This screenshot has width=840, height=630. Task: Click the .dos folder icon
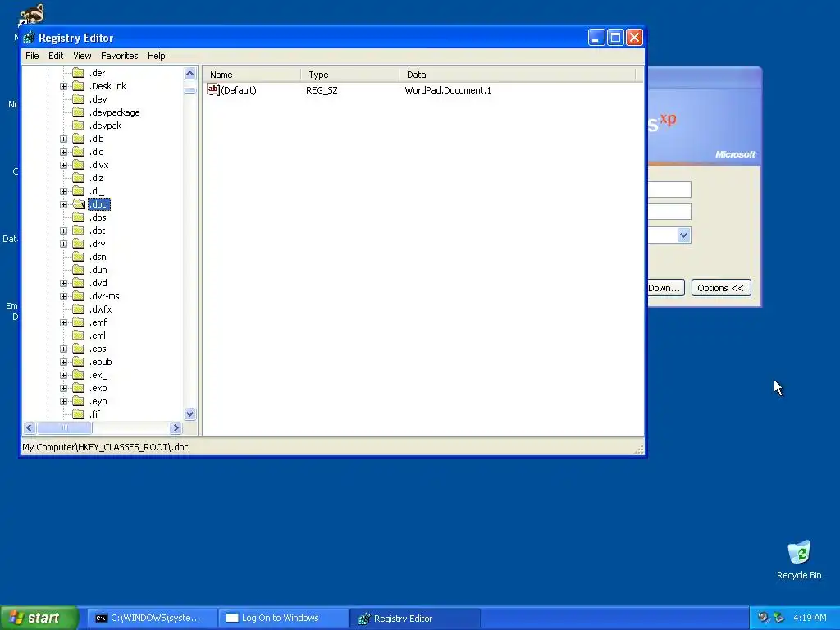[x=78, y=217]
